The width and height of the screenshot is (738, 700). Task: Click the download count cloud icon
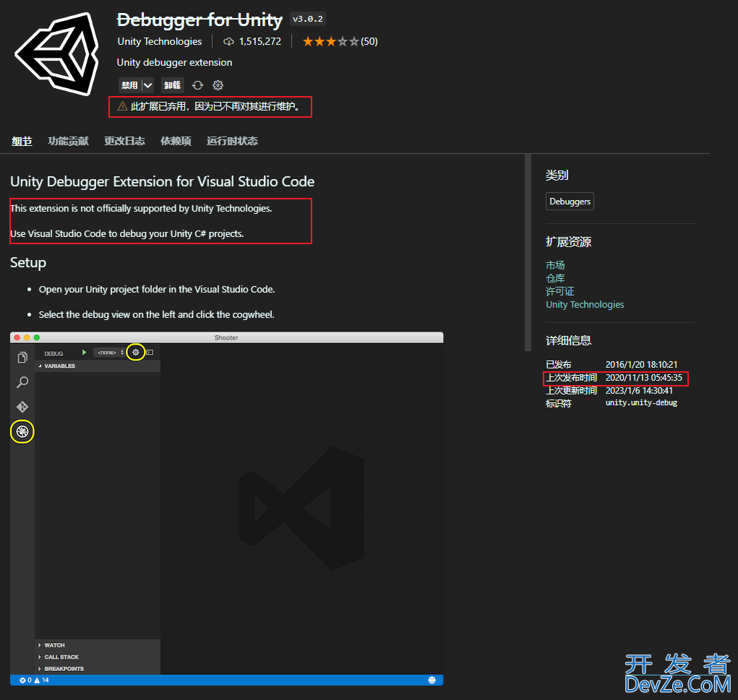pos(228,42)
